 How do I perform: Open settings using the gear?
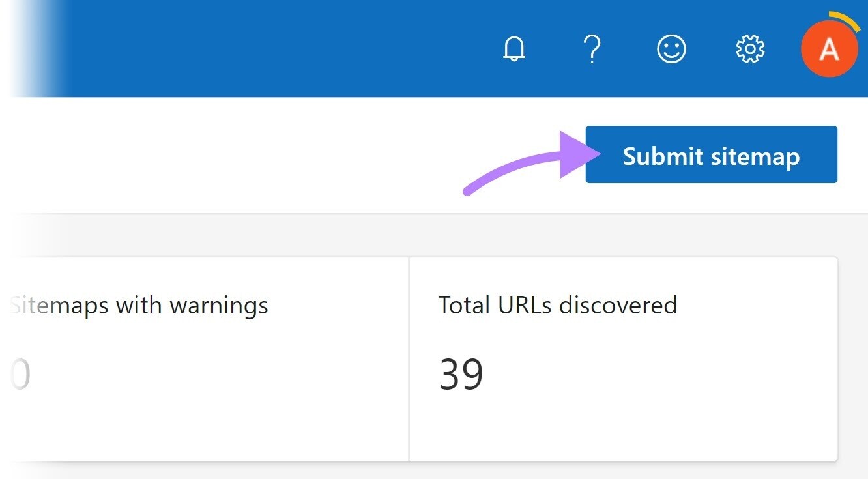(750, 48)
